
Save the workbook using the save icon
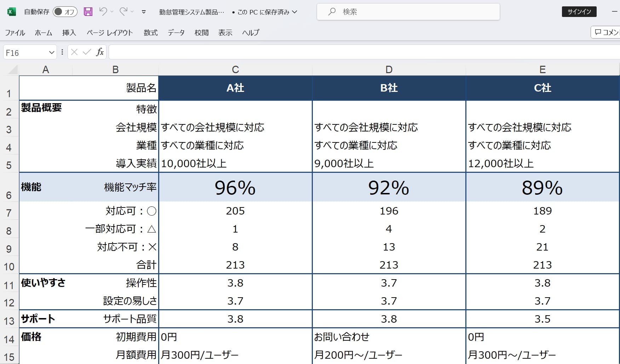tap(88, 11)
